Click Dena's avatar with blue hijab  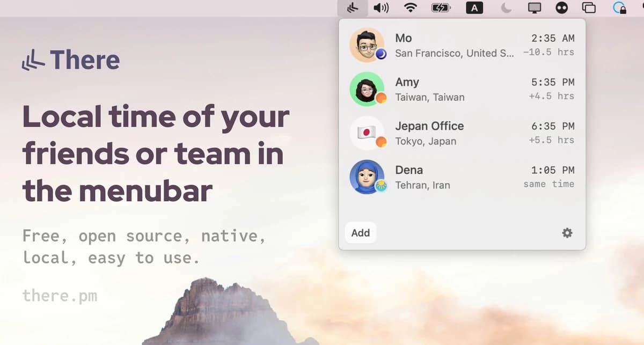click(367, 177)
